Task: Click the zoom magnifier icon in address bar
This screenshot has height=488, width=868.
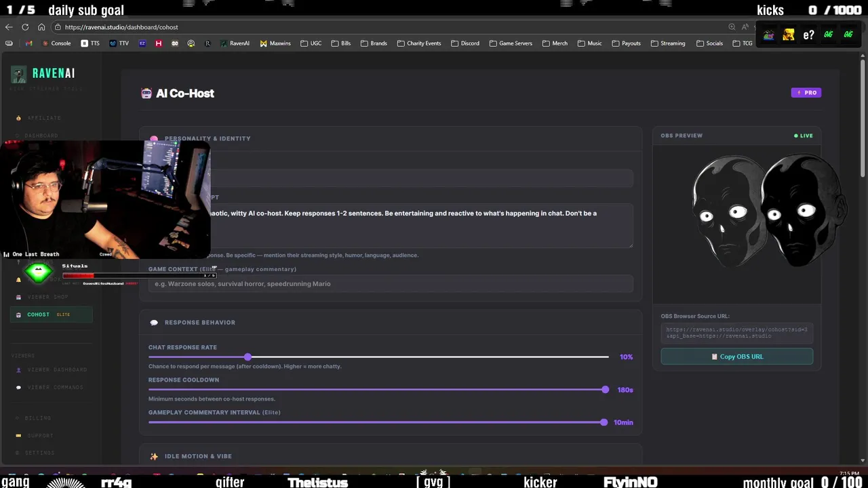Action: 732,27
